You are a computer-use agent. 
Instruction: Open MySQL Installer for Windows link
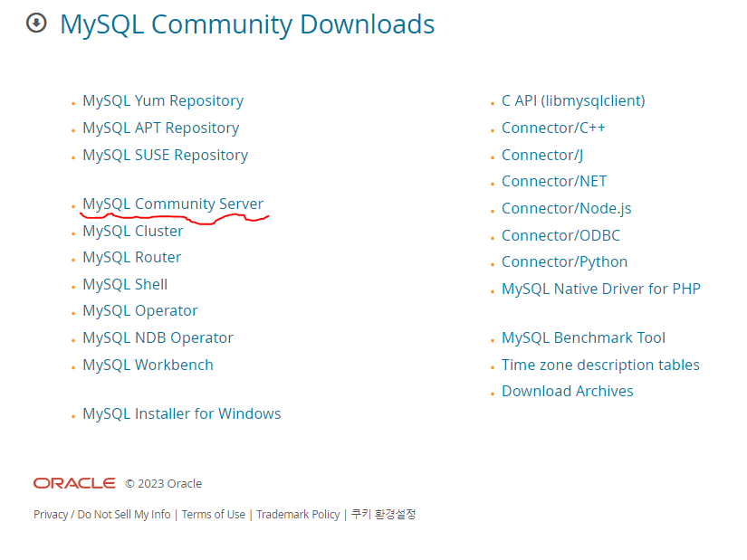pyautogui.click(x=182, y=413)
